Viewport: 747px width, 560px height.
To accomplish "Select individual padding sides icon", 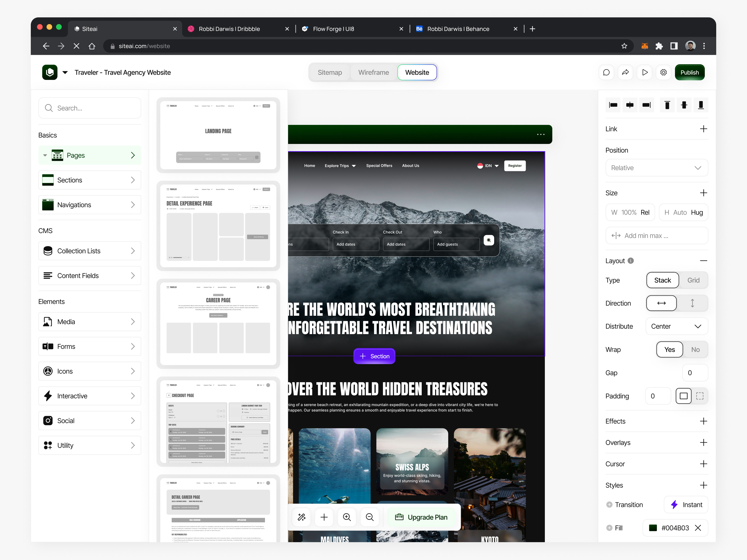I will tap(700, 396).
